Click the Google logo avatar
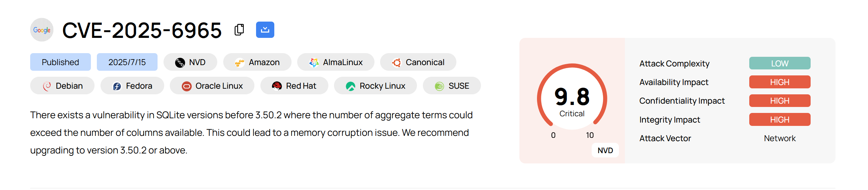This screenshot has height=190, width=868. click(x=42, y=30)
